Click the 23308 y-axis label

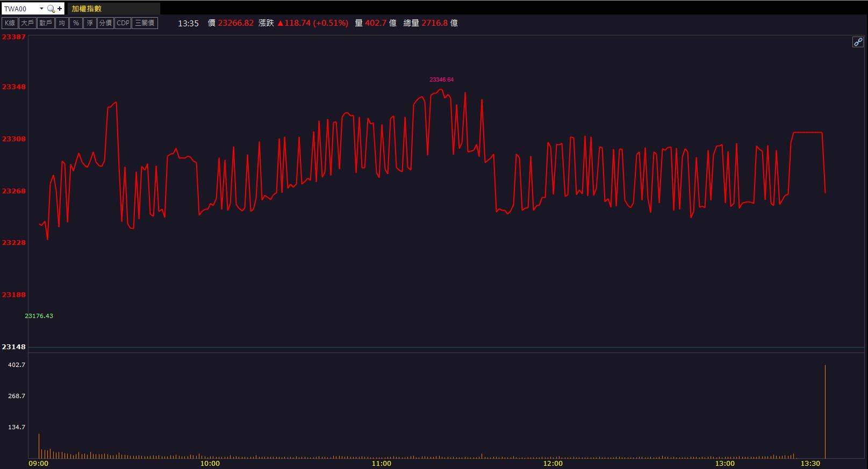(x=14, y=139)
